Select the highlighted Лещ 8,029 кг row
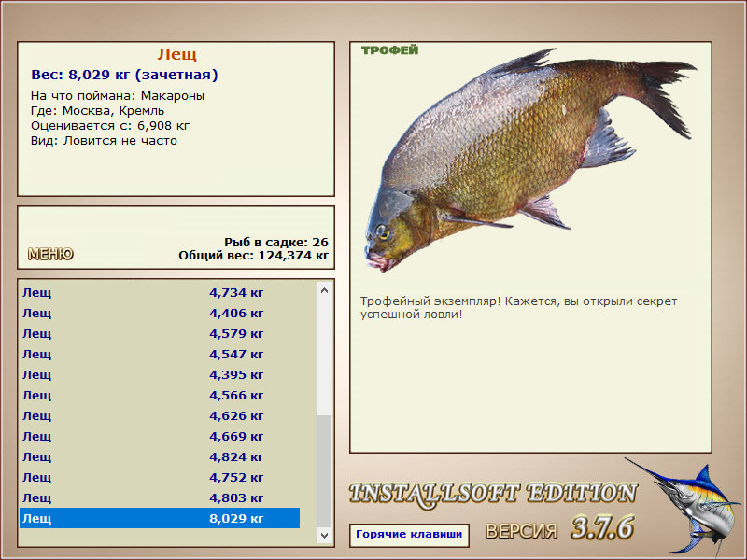The image size is (747, 560). (160, 518)
